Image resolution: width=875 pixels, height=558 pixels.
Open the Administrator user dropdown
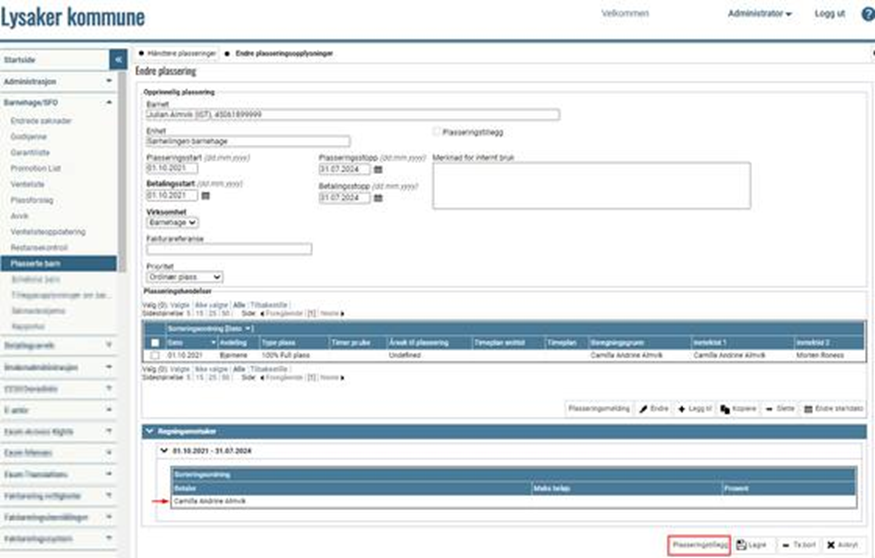coord(759,14)
